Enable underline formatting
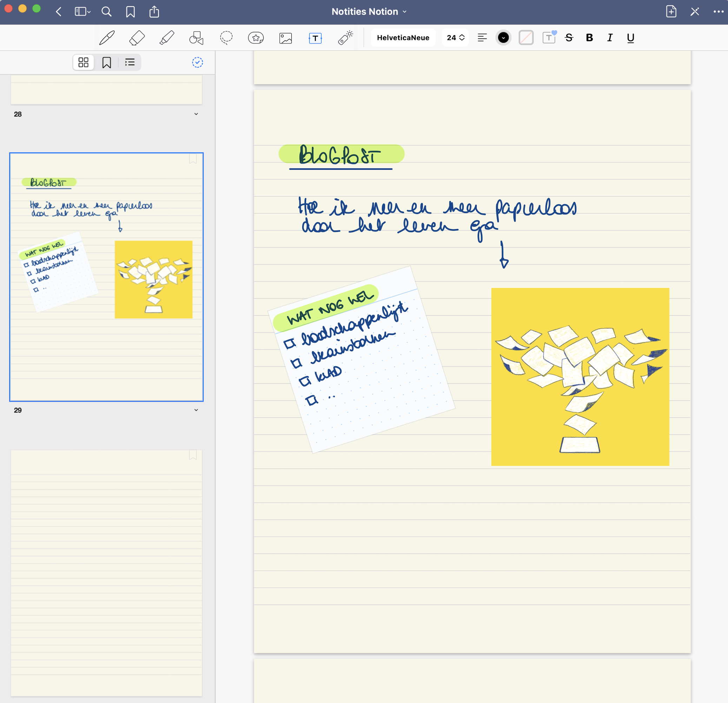 (x=630, y=37)
